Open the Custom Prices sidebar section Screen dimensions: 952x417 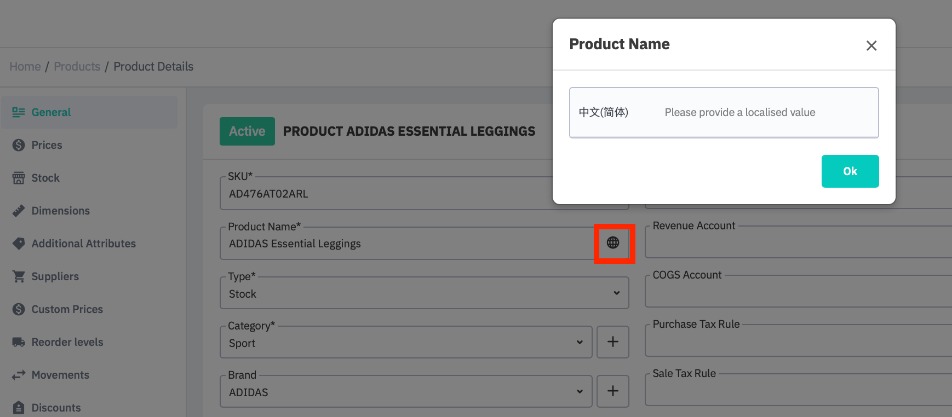coord(66,309)
